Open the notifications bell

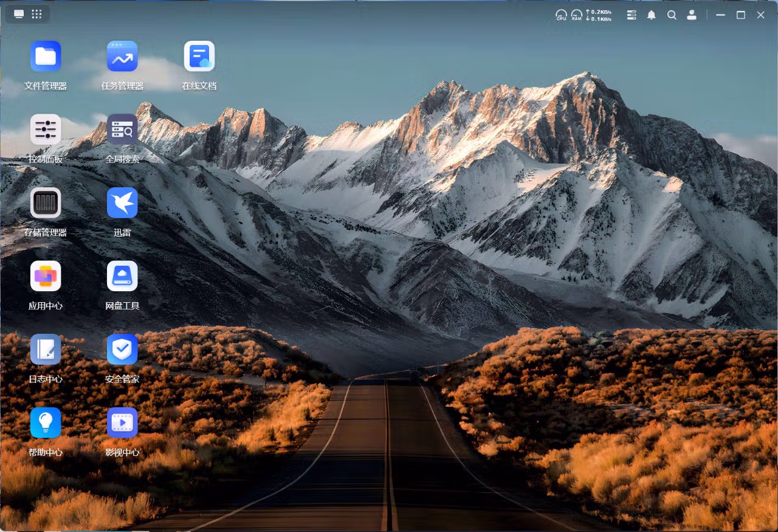click(x=652, y=15)
